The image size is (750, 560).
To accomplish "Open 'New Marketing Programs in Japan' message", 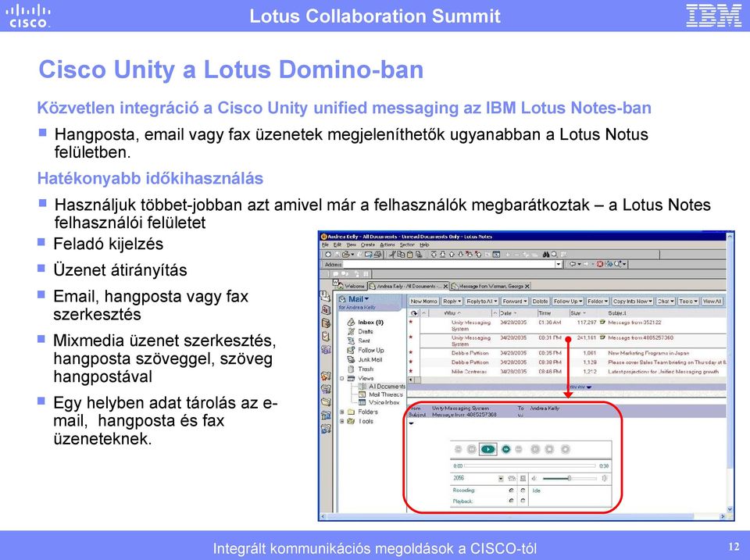I will 648,353.
